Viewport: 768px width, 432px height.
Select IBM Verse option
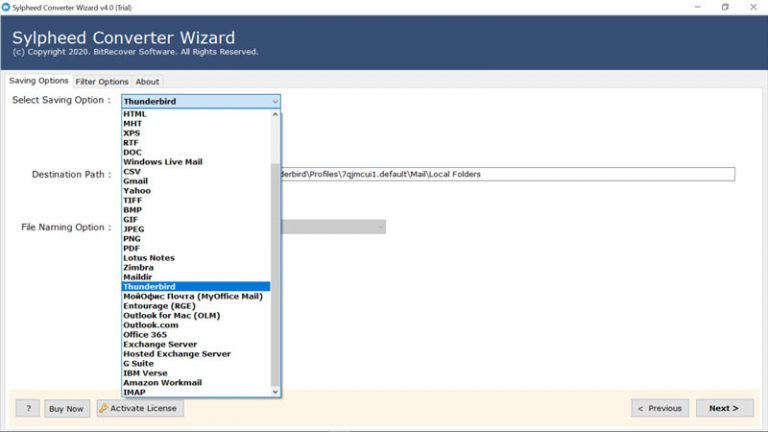tap(196, 373)
